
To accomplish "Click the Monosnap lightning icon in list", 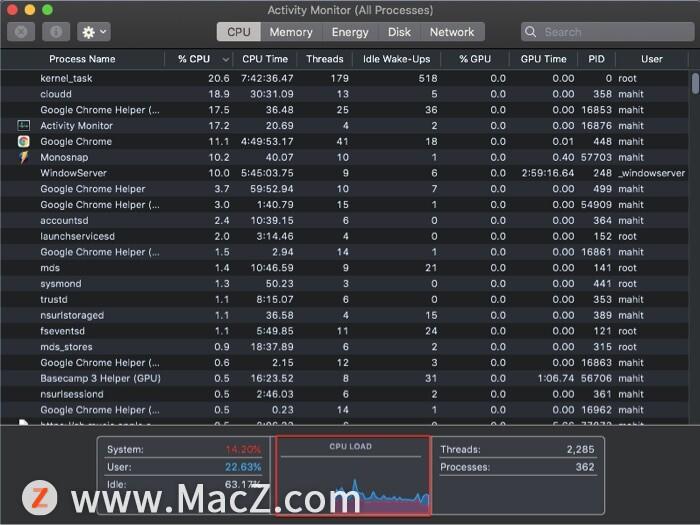I will click(x=24, y=158).
